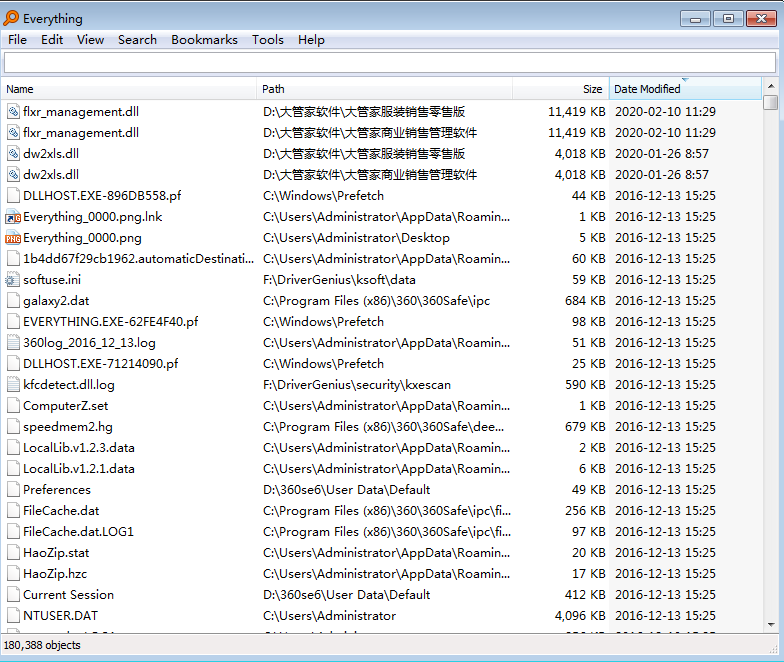Select the file name softuse.ini

pyautogui.click(x=52, y=280)
